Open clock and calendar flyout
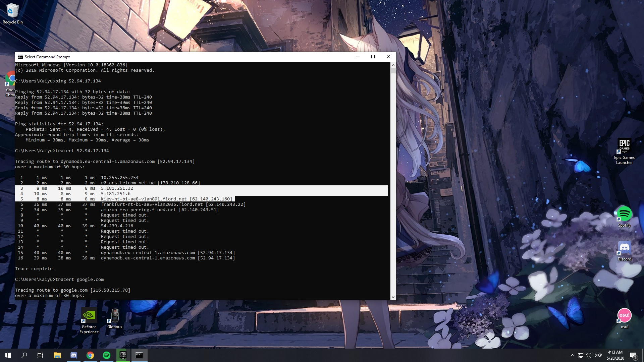Viewport: 644px width, 362px height. (615, 355)
